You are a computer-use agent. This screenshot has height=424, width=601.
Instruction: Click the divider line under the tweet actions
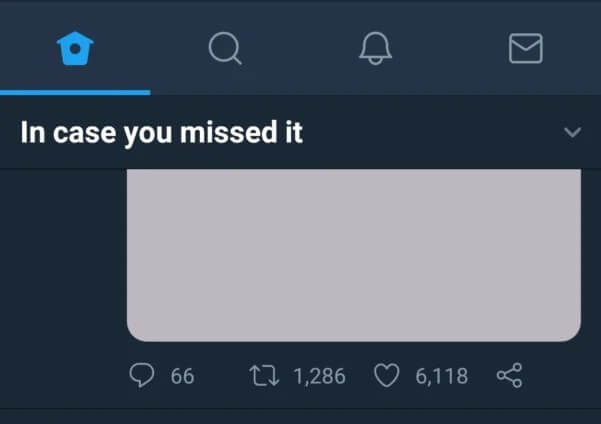tap(300, 409)
